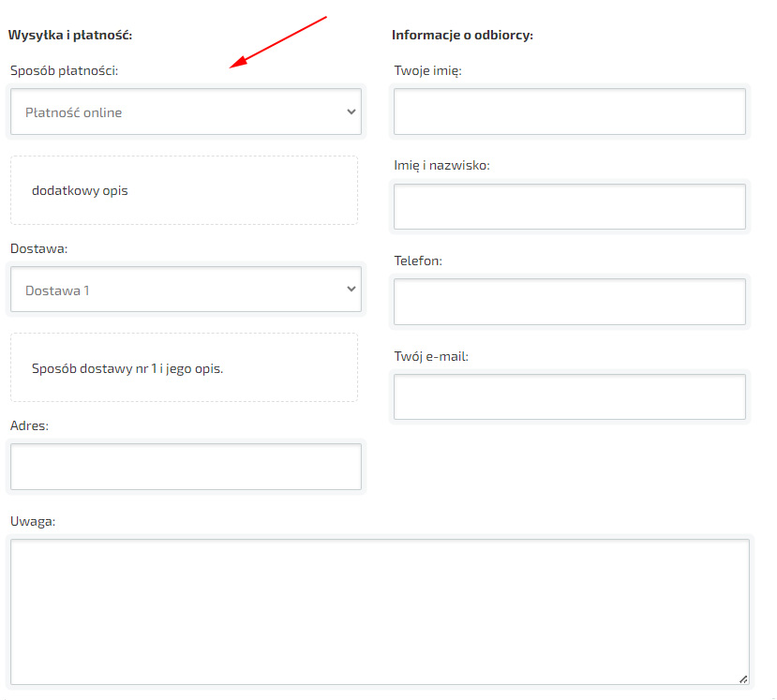This screenshot has width=777, height=700.
Task: Click the 'Dostawa:' field label
Action: tap(38, 248)
